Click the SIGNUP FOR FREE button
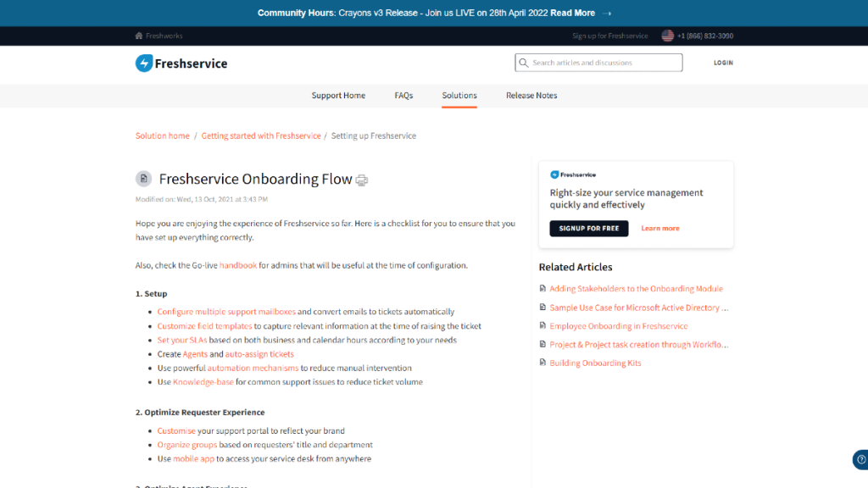 coord(589,228)
